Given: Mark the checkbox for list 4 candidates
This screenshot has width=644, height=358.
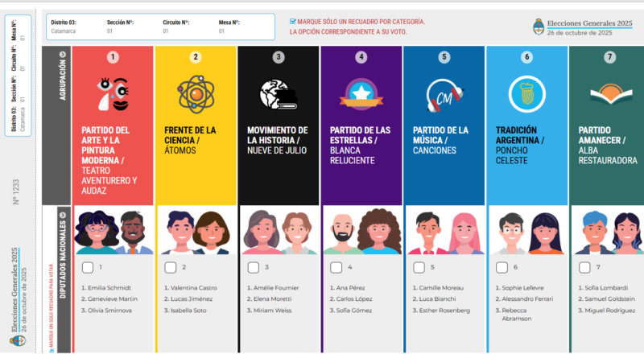Looking at the screenshot, I should click(336, 267).
